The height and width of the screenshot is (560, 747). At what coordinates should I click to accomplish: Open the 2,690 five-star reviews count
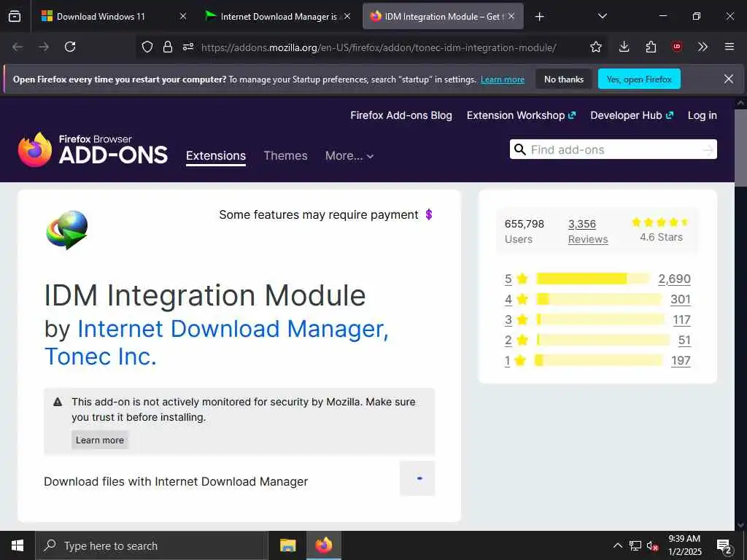(x=674, y=279)
